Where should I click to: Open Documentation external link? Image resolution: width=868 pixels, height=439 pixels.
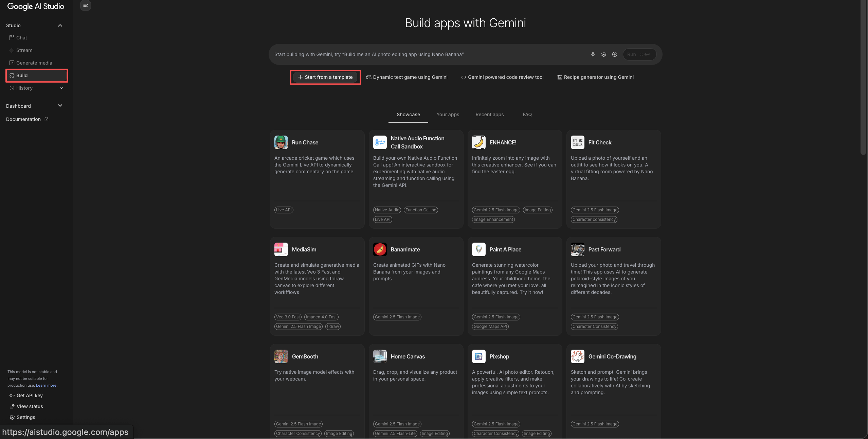(27, 119)
